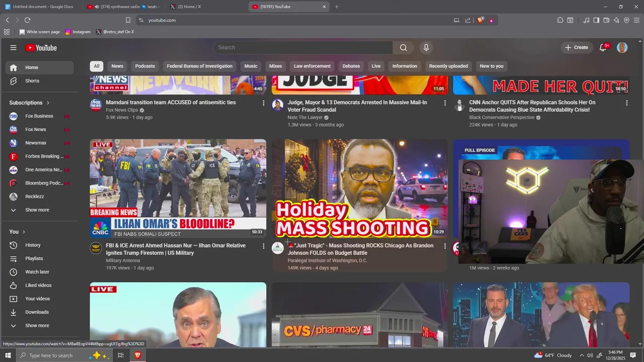Open browser extensions puzzle icon

click(x=560, y=20)
